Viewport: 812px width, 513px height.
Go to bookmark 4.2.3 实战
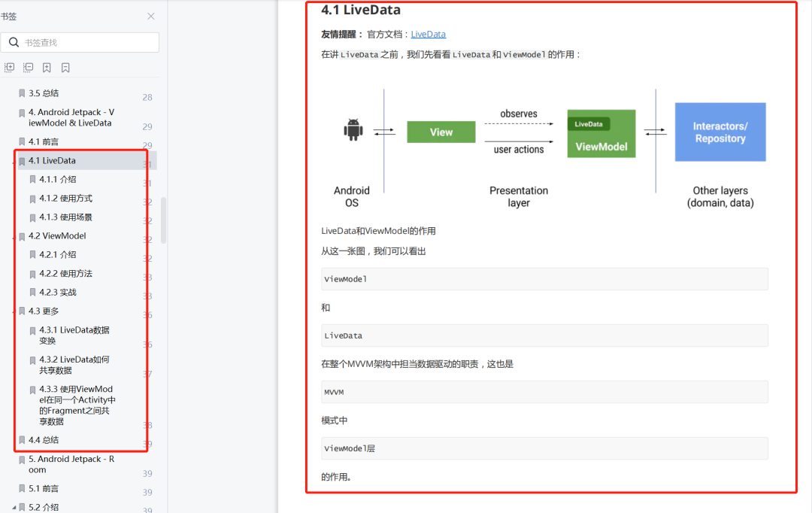click(57, 293)
